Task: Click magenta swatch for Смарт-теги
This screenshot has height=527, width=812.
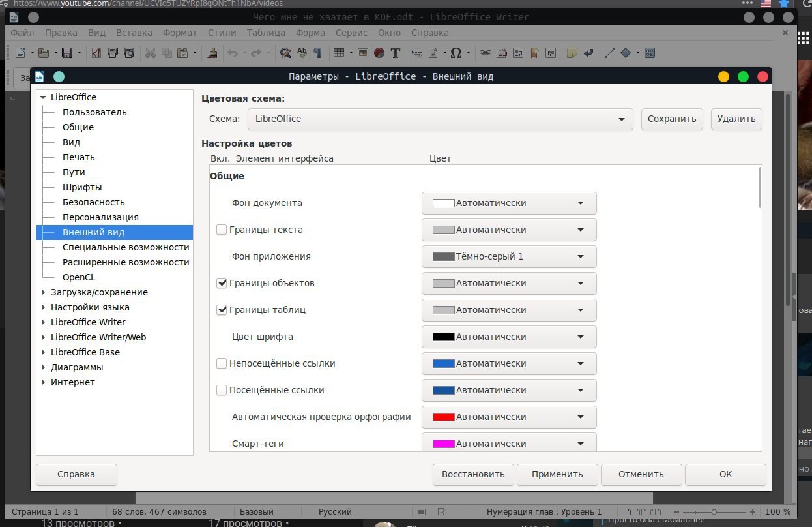Action: (x=443, y=444)
